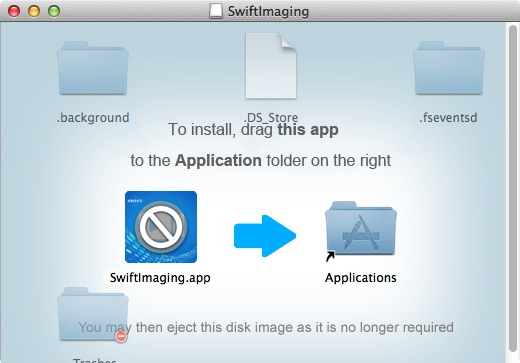Click the Applications filename label
This screenshot has height=363, width=520.
click(x=361, y=278)
